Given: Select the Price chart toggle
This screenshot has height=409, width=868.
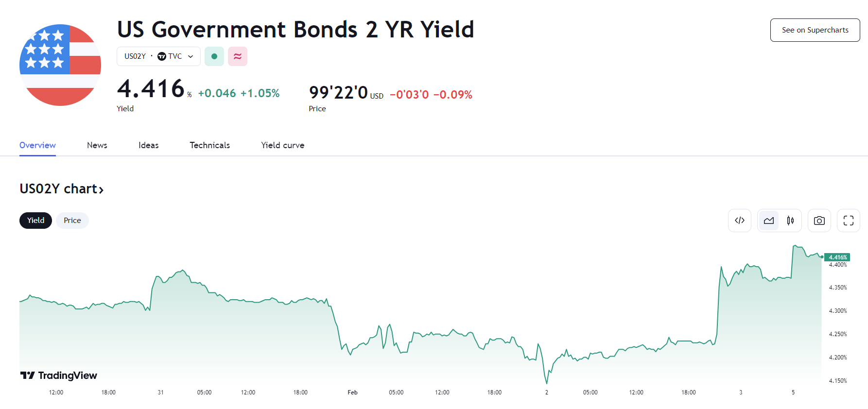Looking at the screenshot, I should (72, 221).
